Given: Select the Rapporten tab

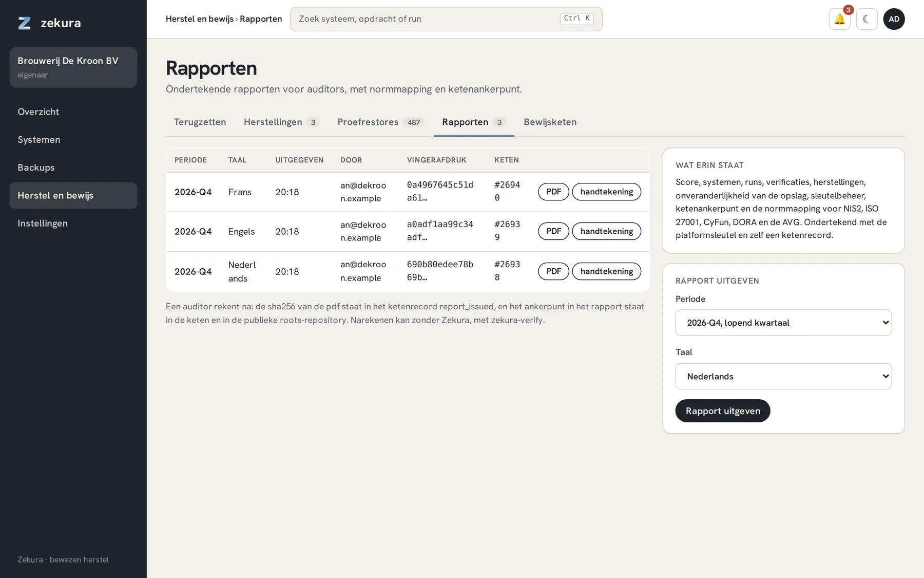Looking at the screenshot, I should (474, 122).
